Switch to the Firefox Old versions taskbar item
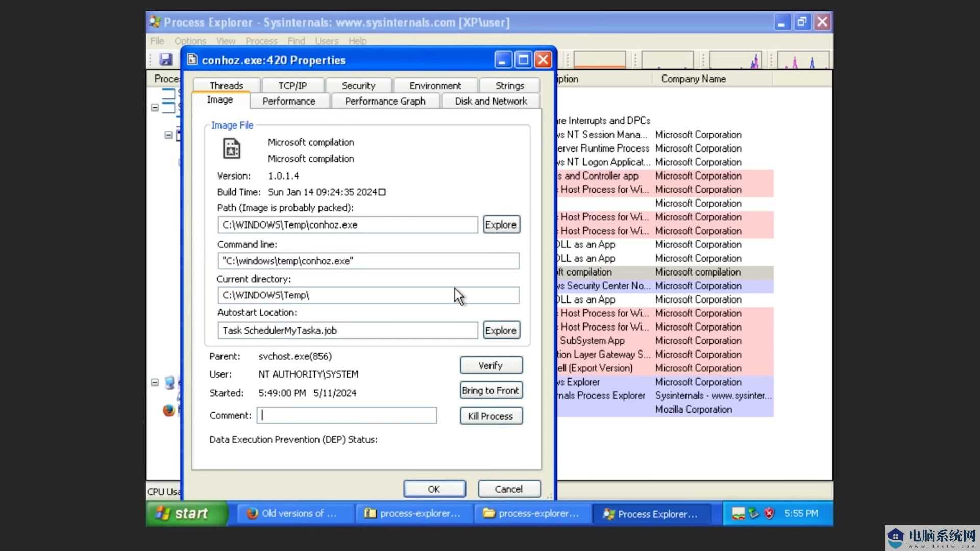The height and width of the screenshot is (551, 980). [297, 514]
